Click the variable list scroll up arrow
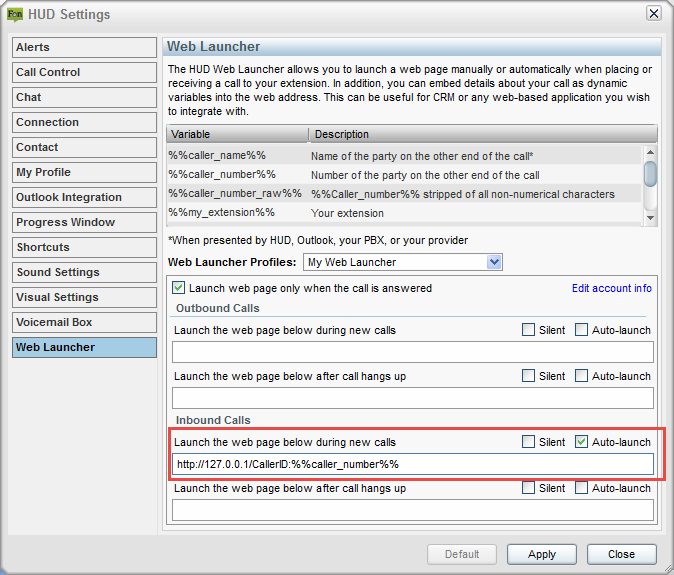The height and width of the screenshot is (575, 674). tap(650, 152)
